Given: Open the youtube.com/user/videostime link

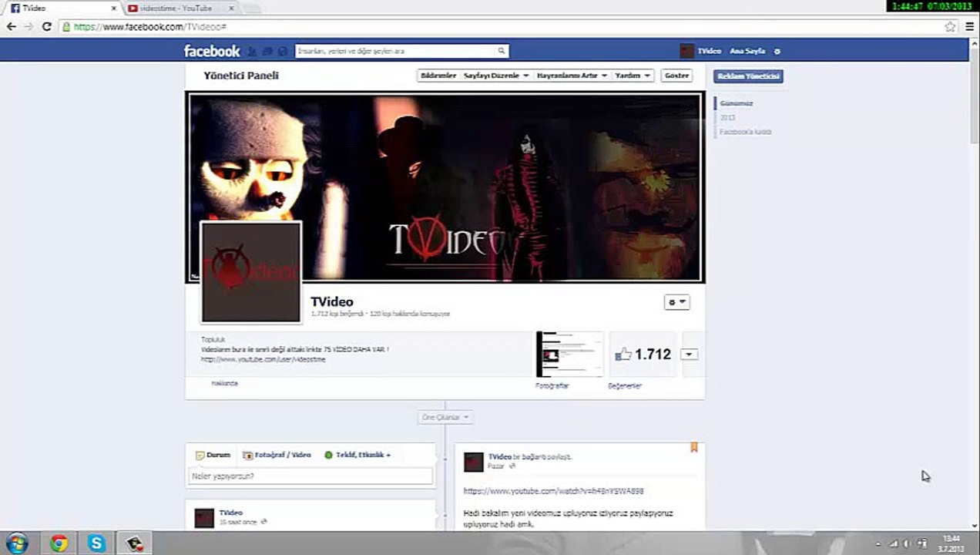Looking at the screenshot, I should (x=263, y=359).
